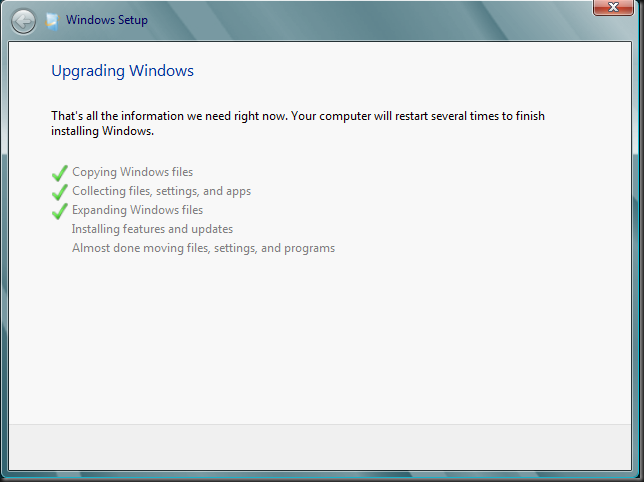Close the Windows Setup window

click(613, 7)
